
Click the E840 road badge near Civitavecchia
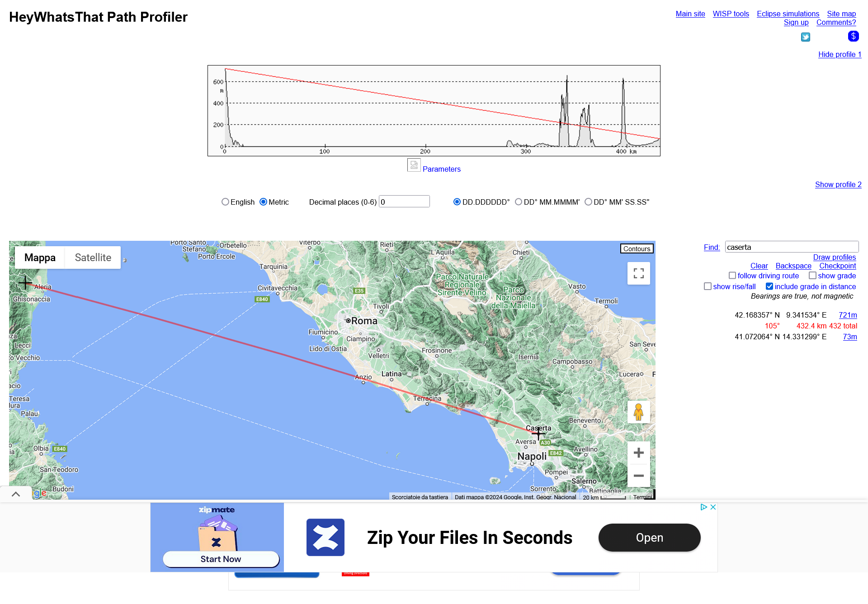pyautogui.click(x=262, y=299)
